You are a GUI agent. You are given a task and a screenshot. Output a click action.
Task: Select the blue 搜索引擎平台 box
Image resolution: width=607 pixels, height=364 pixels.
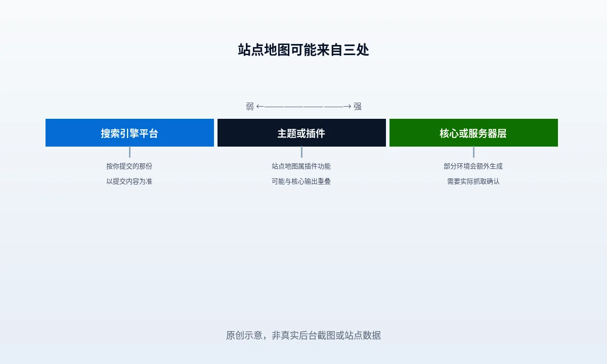click(129, 133)
